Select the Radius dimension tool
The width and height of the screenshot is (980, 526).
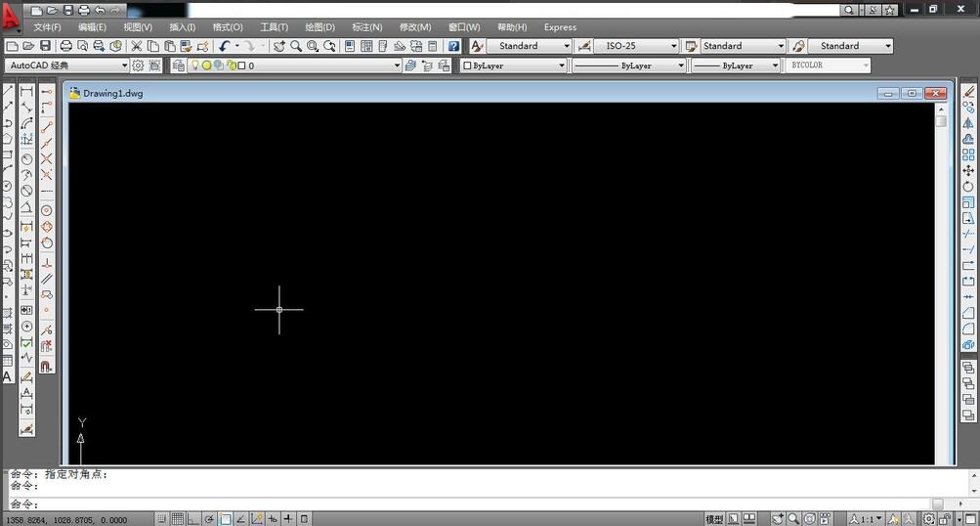click(x=26, y=158)
